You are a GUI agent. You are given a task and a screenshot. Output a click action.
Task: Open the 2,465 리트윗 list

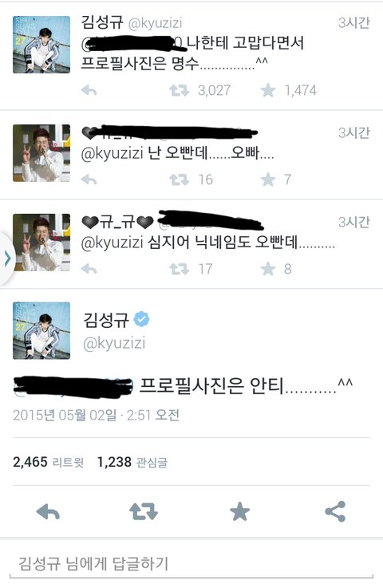tap(48, 462)
